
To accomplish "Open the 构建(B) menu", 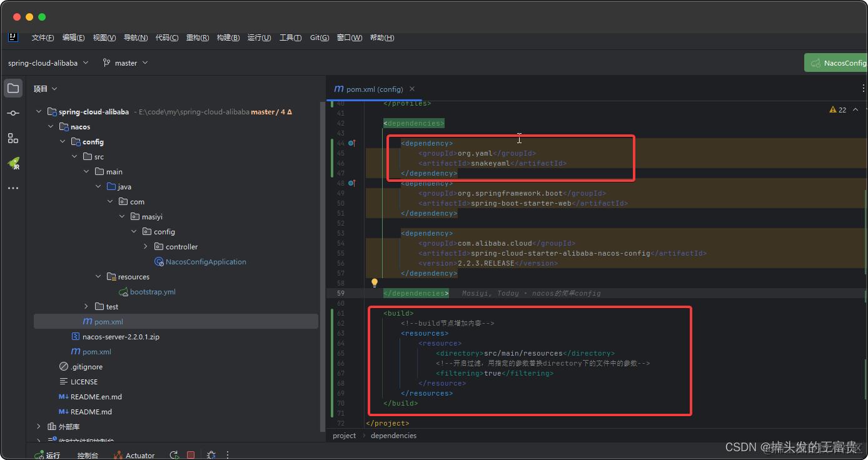I will click(x=228, y=37).
